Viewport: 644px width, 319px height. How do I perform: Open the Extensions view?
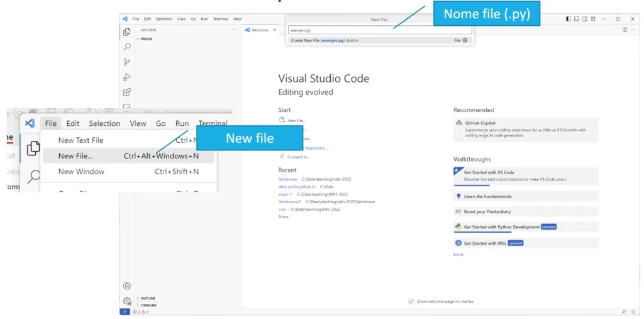[x=127, y=92]
